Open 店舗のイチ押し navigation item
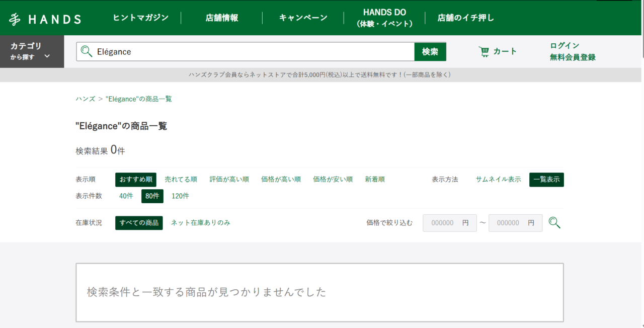This screenshot has width=644, height=328. [x=466, y=18]
